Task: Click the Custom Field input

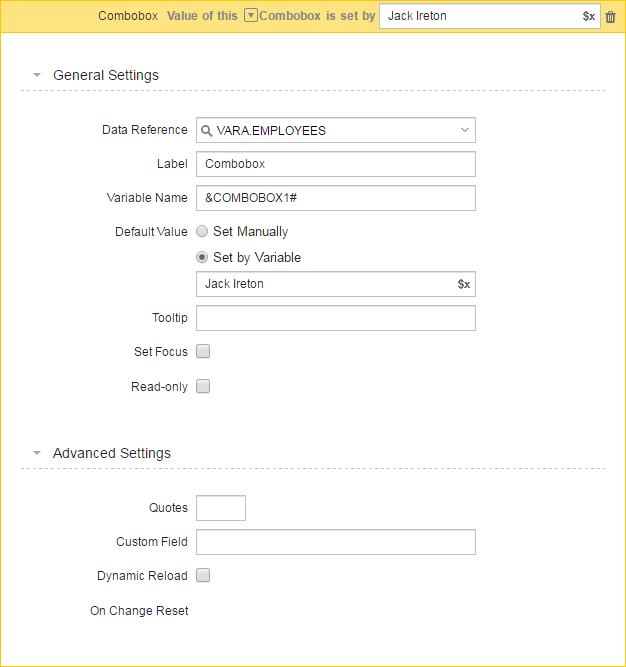Action: click(x=336, y=542)
